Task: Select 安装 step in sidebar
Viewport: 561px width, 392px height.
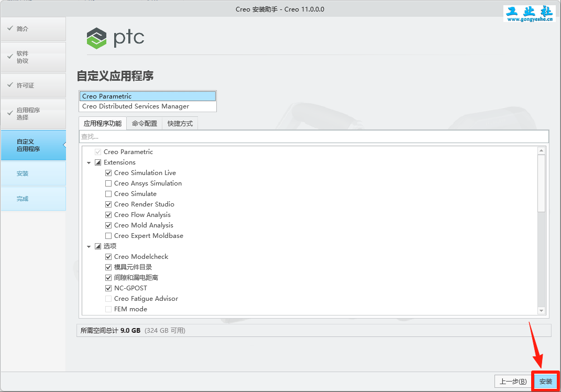Action: 34,173
